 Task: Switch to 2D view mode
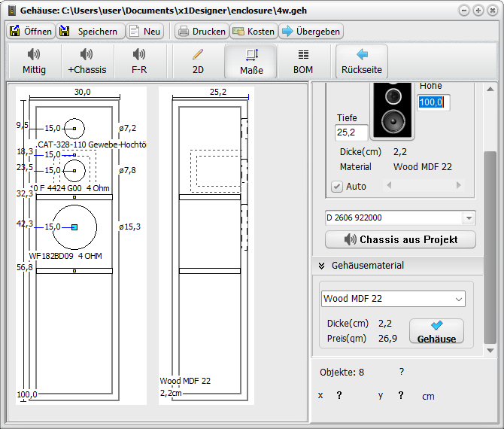click(x=198, y=61)
